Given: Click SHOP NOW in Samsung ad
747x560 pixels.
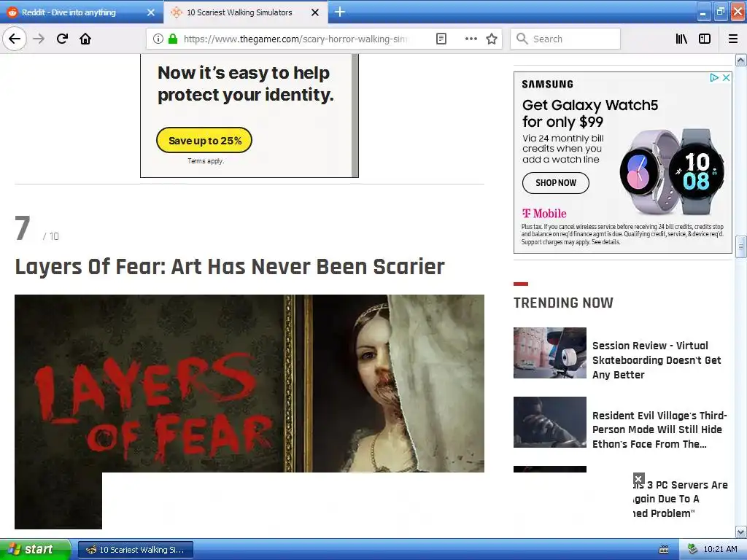Looking at the screenshot, I should [x=555, y=183].
